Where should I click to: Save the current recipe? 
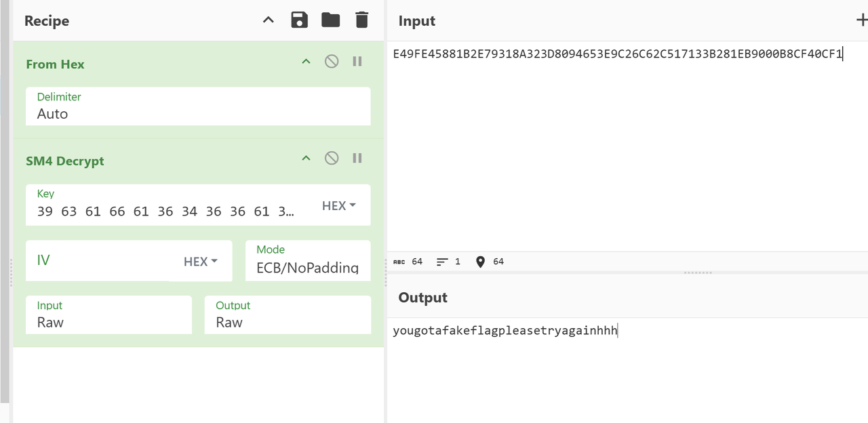pyautogui.click(x=299, y=20)
